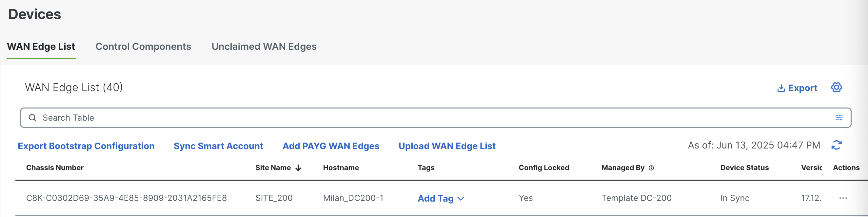Open Upload WAN Edge List
The height and width of the screenshot is (217, 868).
pyautogui.click(x=447, y=146)
